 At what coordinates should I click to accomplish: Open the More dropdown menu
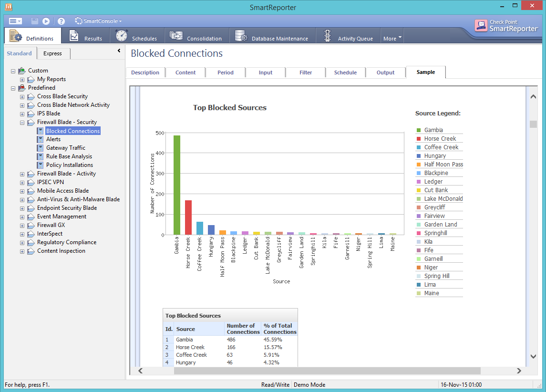pyautogui.click(x=392, y=38)
